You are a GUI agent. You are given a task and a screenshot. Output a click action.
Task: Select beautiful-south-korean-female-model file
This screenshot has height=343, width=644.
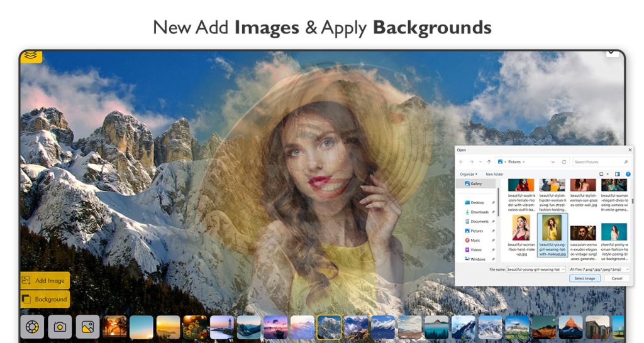pyautogui.click(x=521, y=196)
